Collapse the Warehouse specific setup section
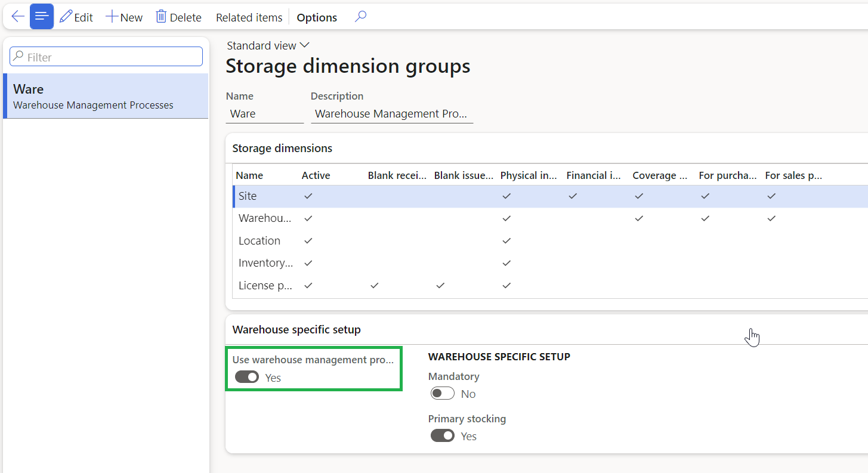Screen dimensions: 868x473 (296, 329)
